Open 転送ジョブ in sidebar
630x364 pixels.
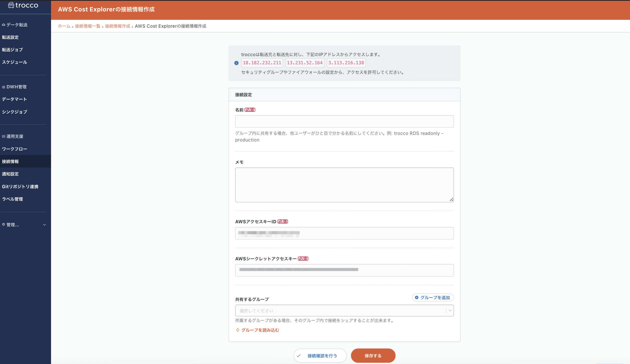tap(12, 50)
